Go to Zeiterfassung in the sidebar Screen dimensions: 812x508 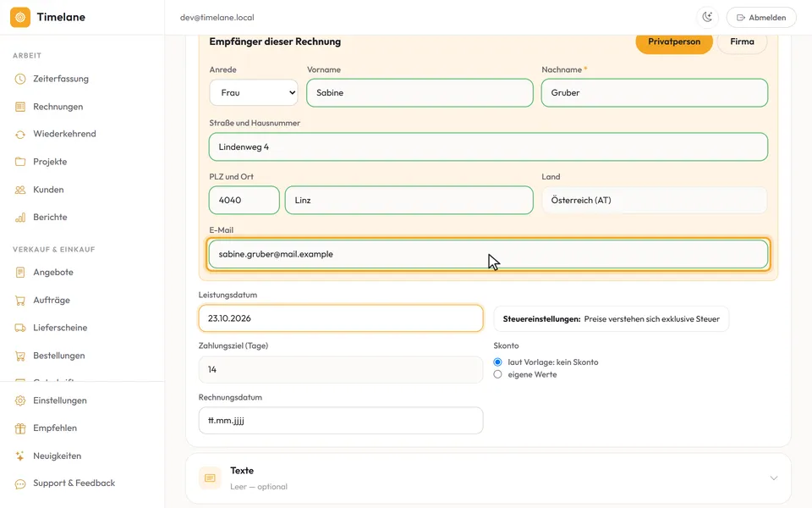(61, 79)
